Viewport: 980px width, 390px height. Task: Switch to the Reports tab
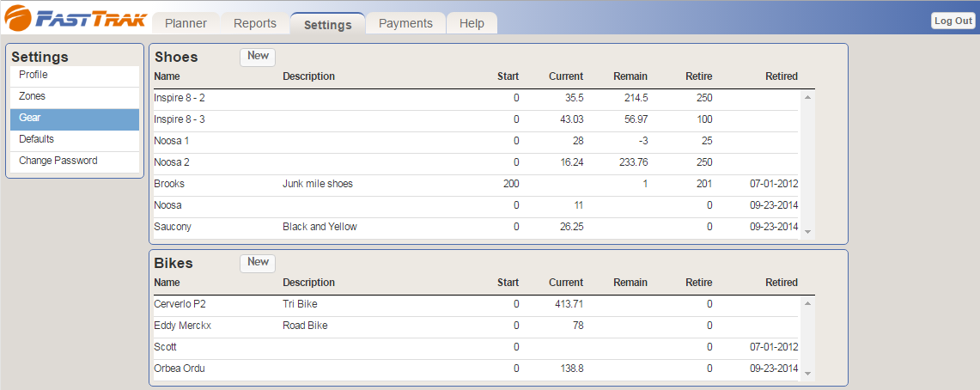click(x=254, y=24)
